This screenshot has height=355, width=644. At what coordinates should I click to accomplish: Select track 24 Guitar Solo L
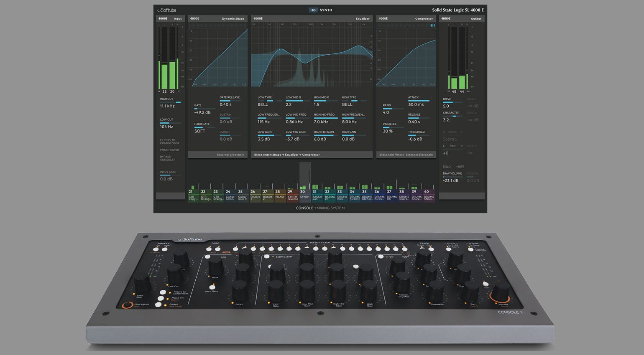[230, 195]
